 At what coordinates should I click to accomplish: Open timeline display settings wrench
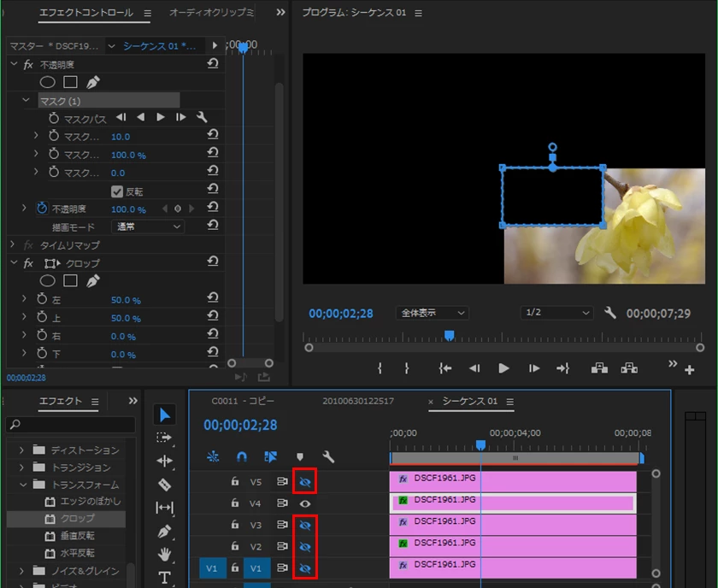328,456
